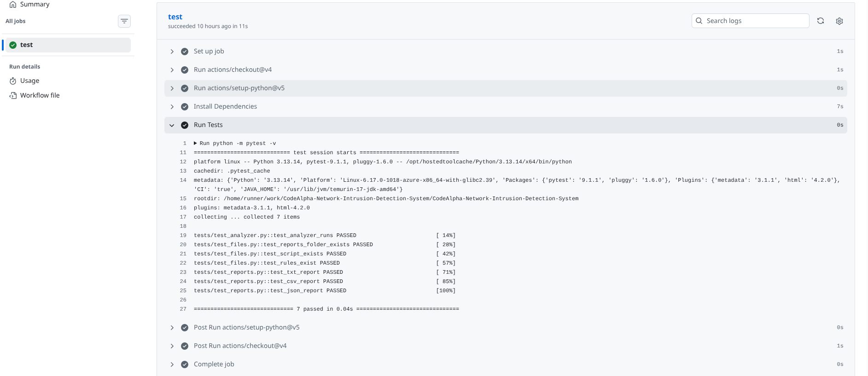Click the check icon for Install Dependencies
Image resolution: width=868 pixels, height=376 pixels.
tap(185, 107)
